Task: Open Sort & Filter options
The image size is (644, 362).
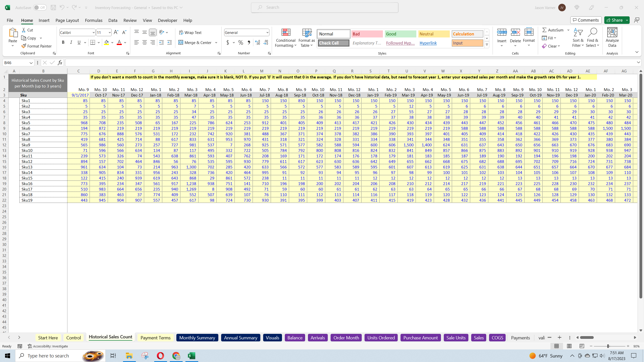Action: pos(578,38)
